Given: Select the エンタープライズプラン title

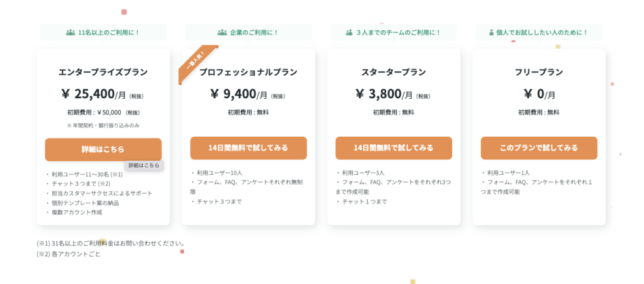Looking at the screenshot, I should (x=103, y=72).
